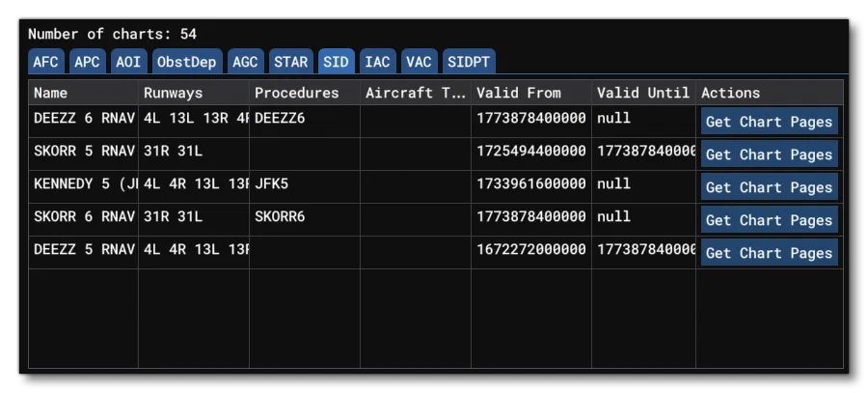
Task: Switch to the AFC tab
Action: click(x=46, y=62)
